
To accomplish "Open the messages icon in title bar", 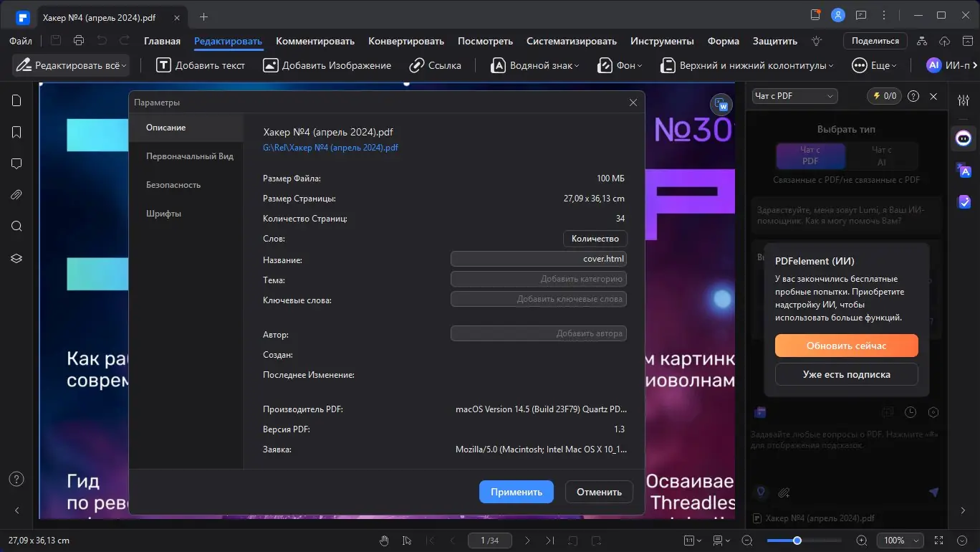I will click(x=861, y=15).
